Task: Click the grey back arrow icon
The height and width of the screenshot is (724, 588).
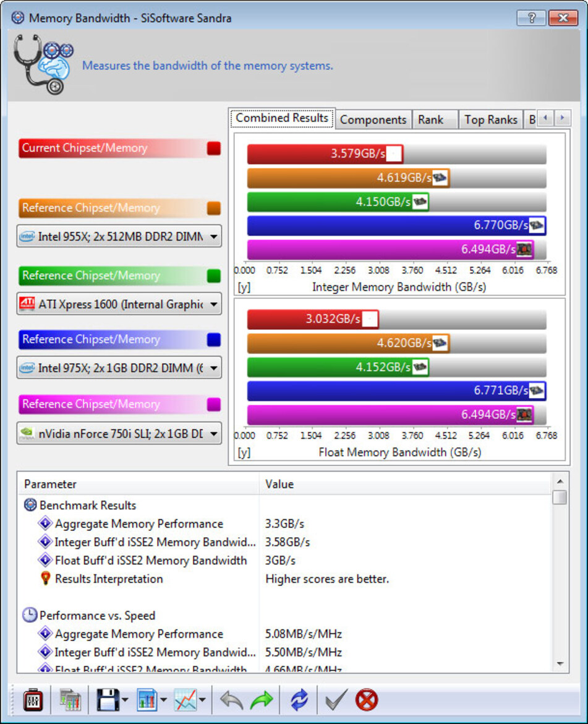Action: click(231, 700)
